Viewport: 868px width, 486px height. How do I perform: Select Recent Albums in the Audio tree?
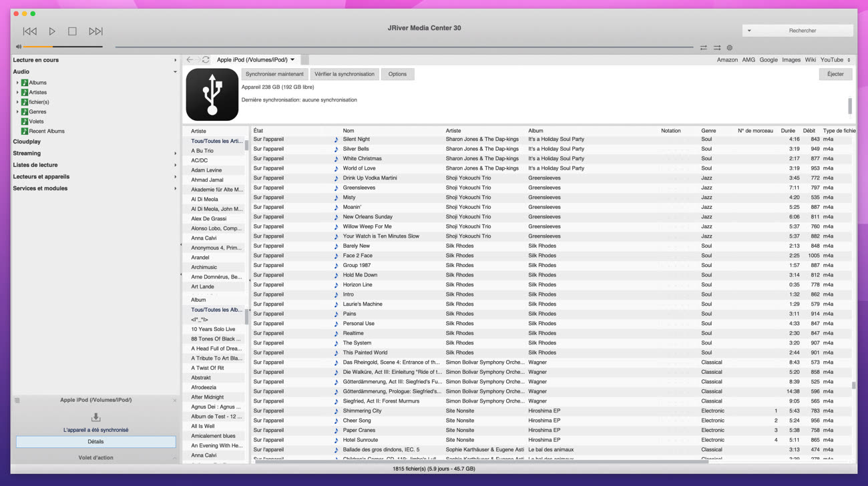[x=47, y=131]
